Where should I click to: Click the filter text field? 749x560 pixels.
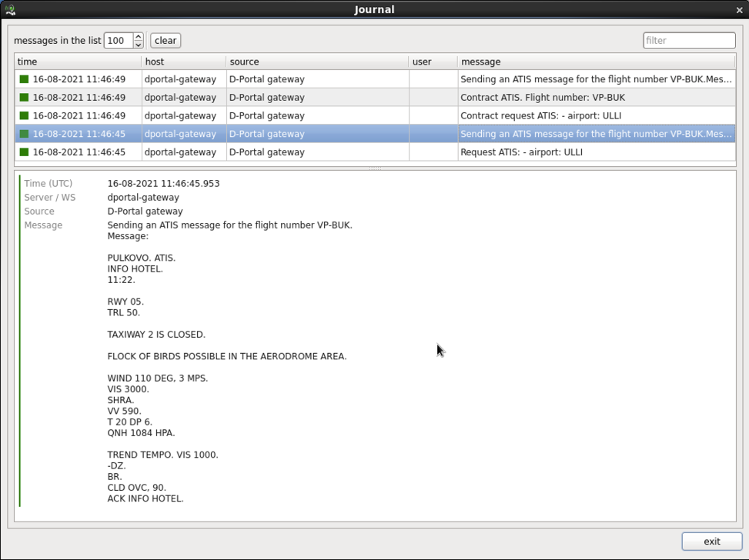688,41
